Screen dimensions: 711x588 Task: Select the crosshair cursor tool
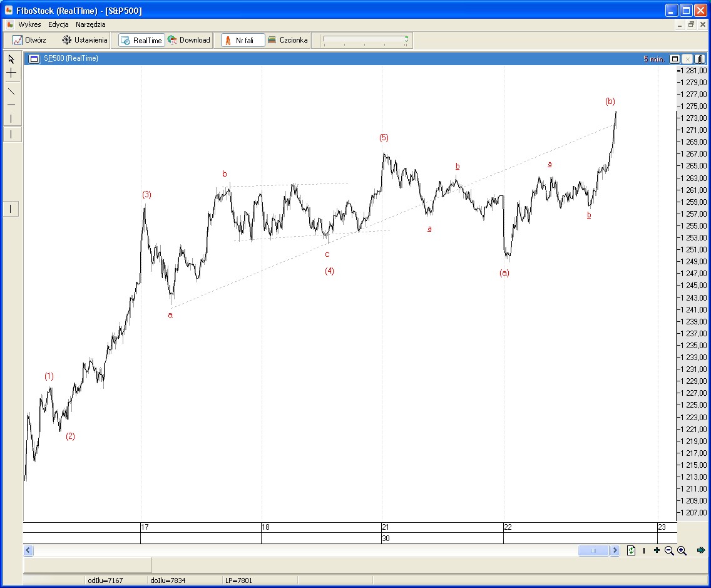11,73
